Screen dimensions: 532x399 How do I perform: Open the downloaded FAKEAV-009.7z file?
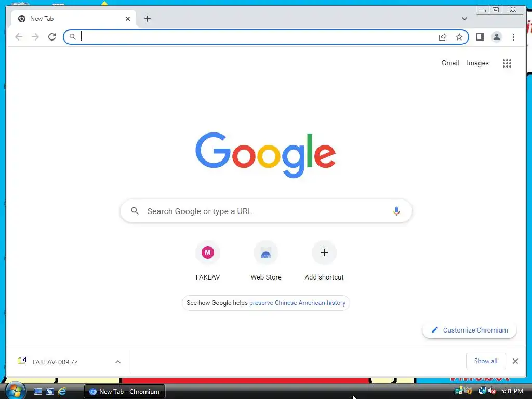coord(55,362)
